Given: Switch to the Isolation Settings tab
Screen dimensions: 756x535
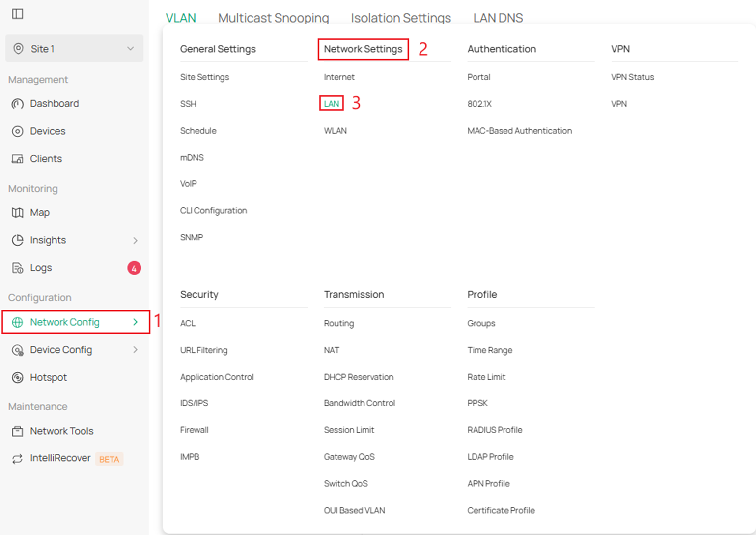Looking at the screenshot, I should pos(401,18).
